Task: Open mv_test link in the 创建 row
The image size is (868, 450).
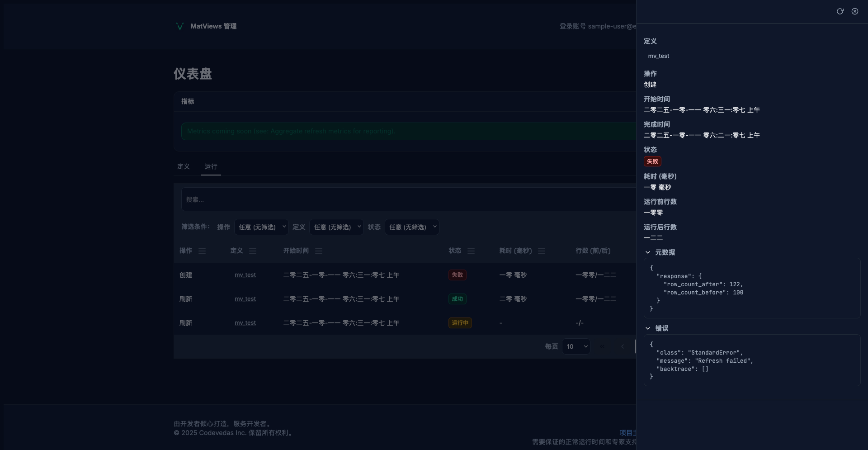Action: [245, 275]
